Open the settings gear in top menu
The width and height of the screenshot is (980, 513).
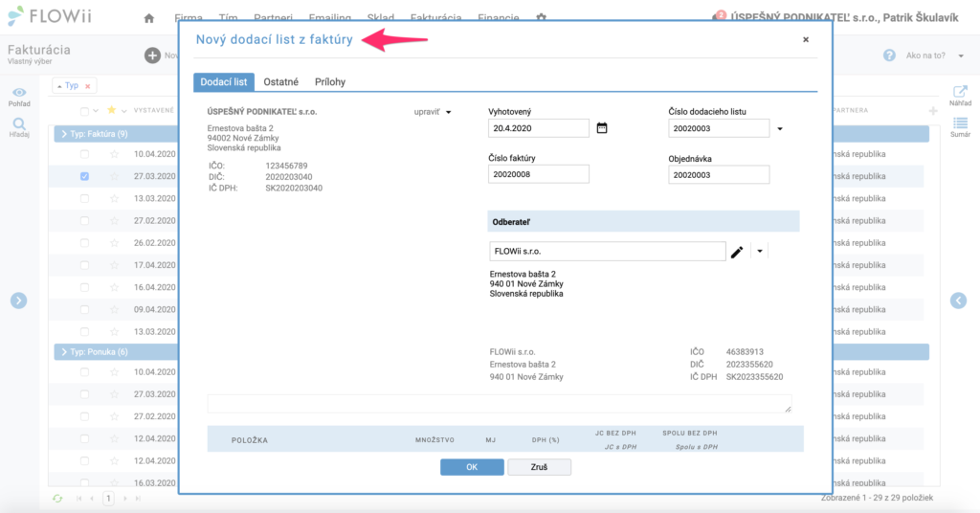542,17
